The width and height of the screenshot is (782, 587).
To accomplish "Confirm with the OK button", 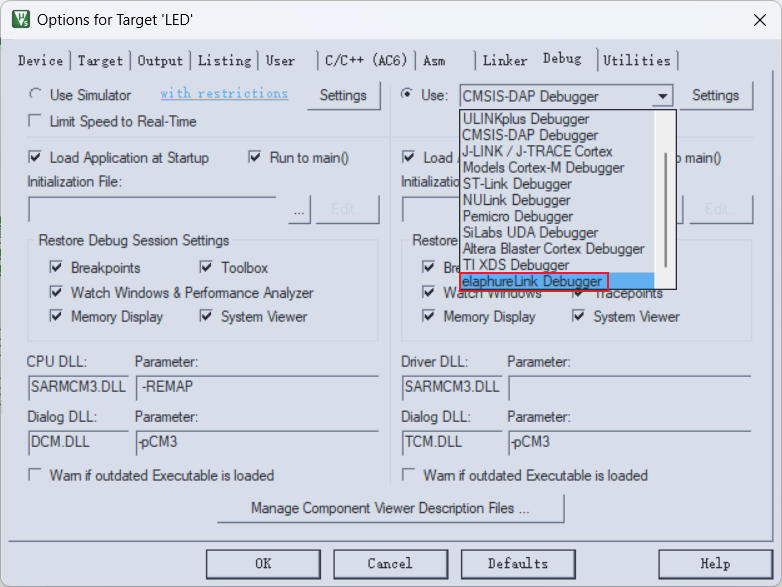I will click(x=263, y=564).
